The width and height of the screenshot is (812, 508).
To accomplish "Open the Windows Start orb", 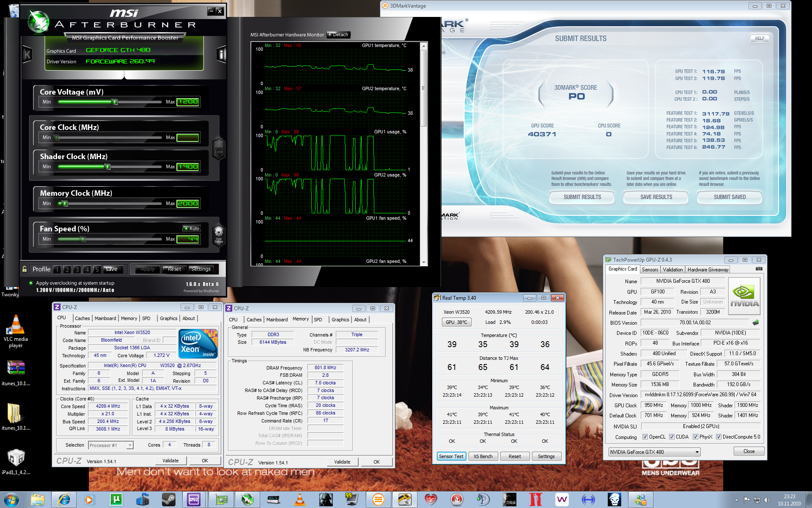I will [x=11, y=500].
